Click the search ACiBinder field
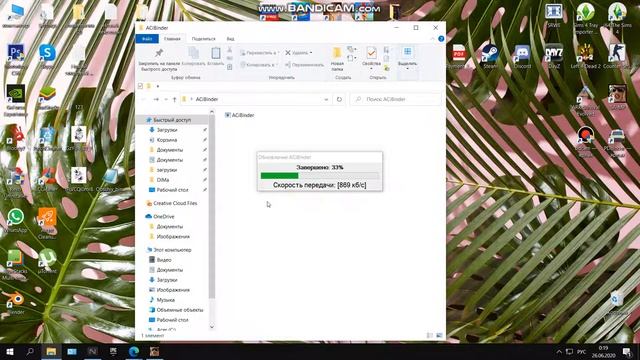 pyautogui.click(x=396, y=99)
